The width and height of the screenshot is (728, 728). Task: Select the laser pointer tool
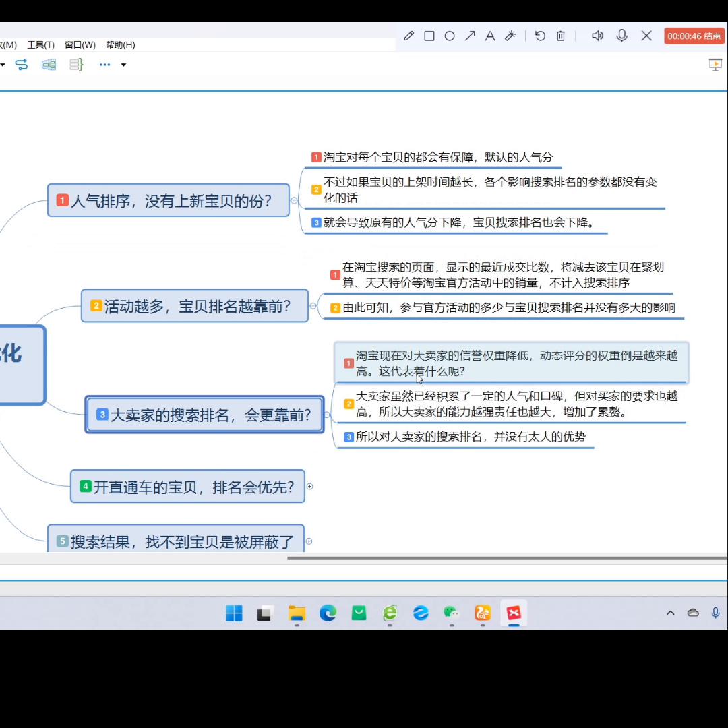coord(510,36)
